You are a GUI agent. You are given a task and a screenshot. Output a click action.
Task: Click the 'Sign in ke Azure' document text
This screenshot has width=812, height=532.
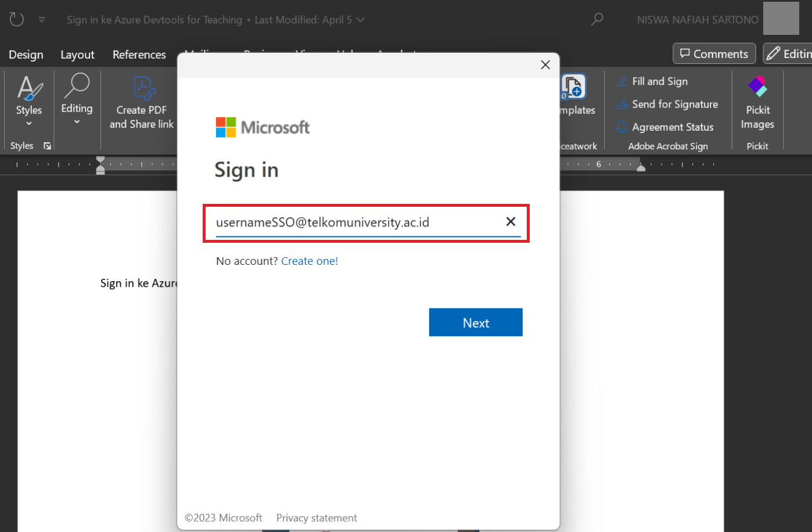(x=138, y=283)
